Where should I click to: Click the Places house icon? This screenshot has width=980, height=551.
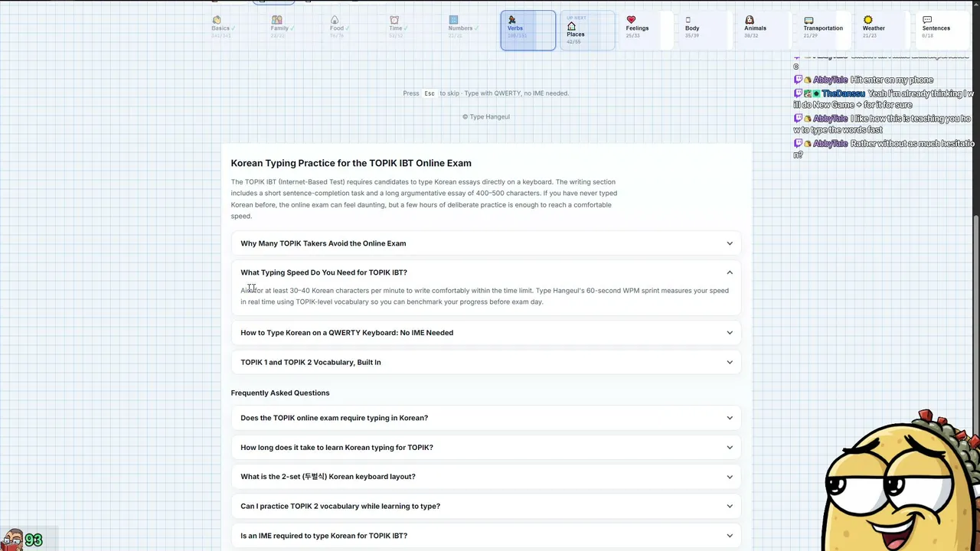click(x=571, y=26)
